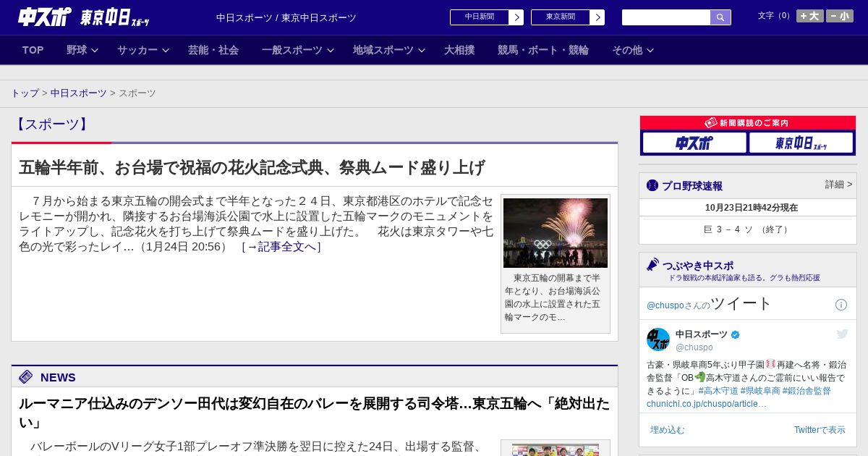Click arrow next to 中日新聞
The width and height of the screenshot is (868, 456).
click(x=516, y=17)
